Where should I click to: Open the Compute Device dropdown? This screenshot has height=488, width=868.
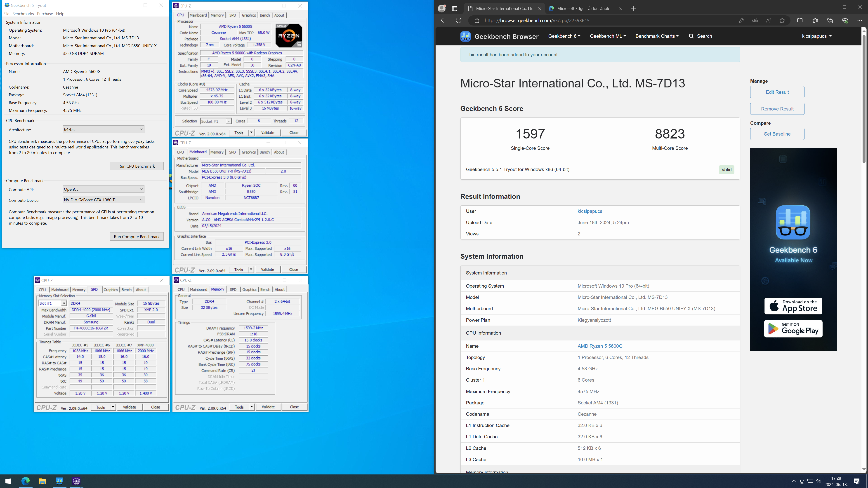(x=104, y=200)
